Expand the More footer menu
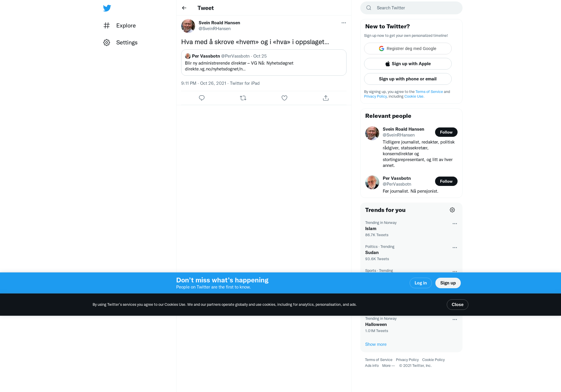The height and width of the screenshot is (392, 561). click(388, 366)
